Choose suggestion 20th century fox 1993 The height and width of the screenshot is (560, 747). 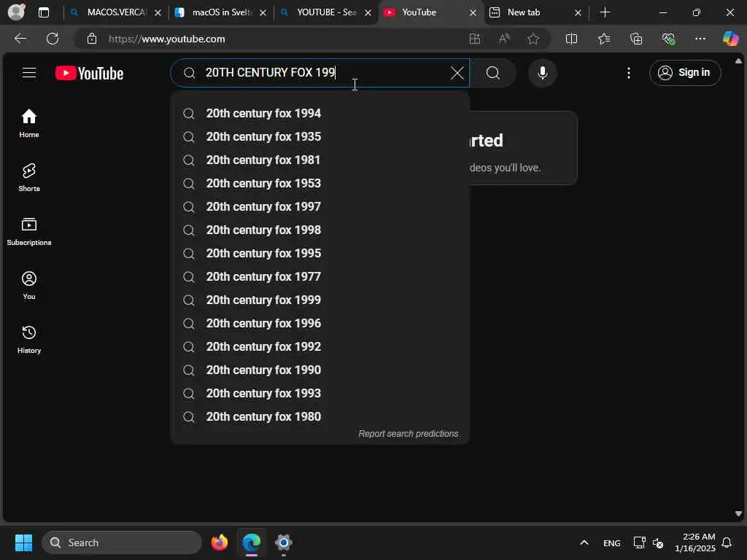tap(320, 393)
